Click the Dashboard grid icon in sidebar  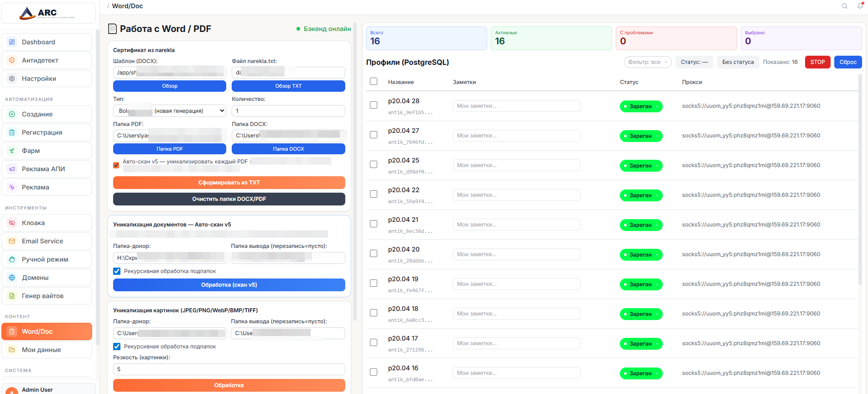coord(12,42)
